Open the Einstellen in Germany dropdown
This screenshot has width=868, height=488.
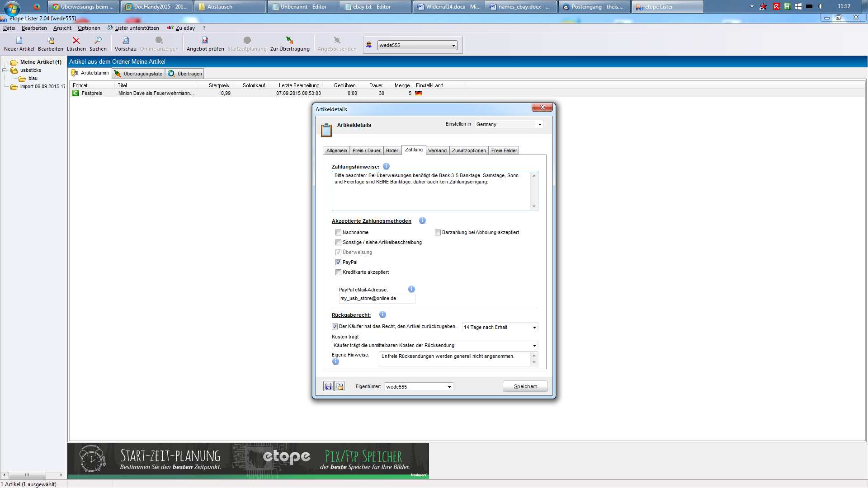[539, 125]
